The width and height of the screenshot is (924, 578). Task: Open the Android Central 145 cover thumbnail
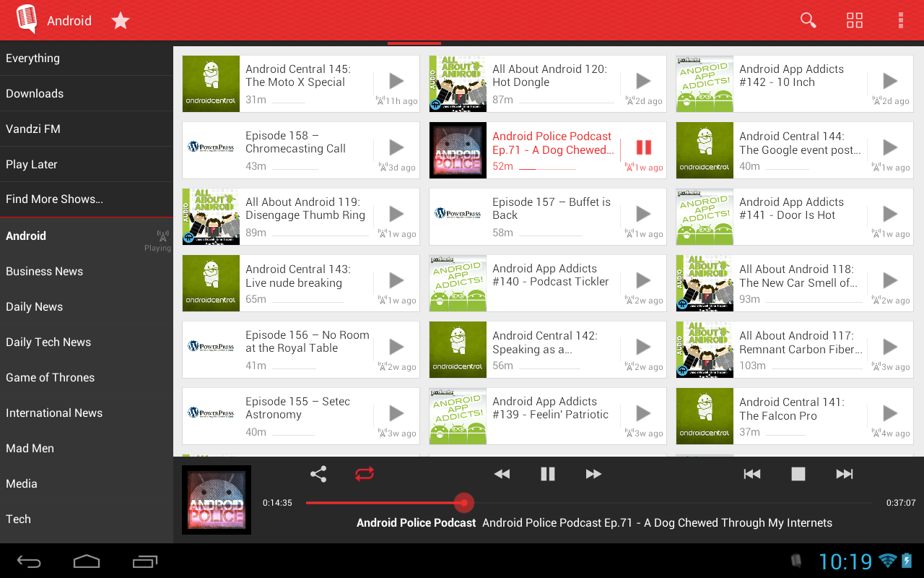point(211,83)
